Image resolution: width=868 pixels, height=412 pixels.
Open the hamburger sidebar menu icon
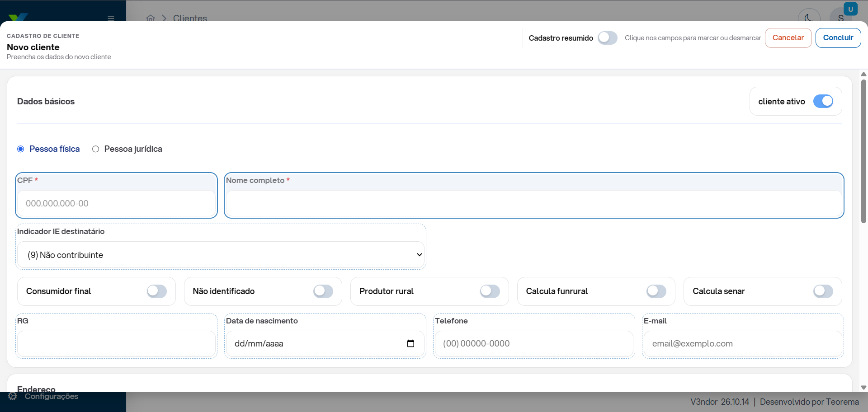point(111,18)
